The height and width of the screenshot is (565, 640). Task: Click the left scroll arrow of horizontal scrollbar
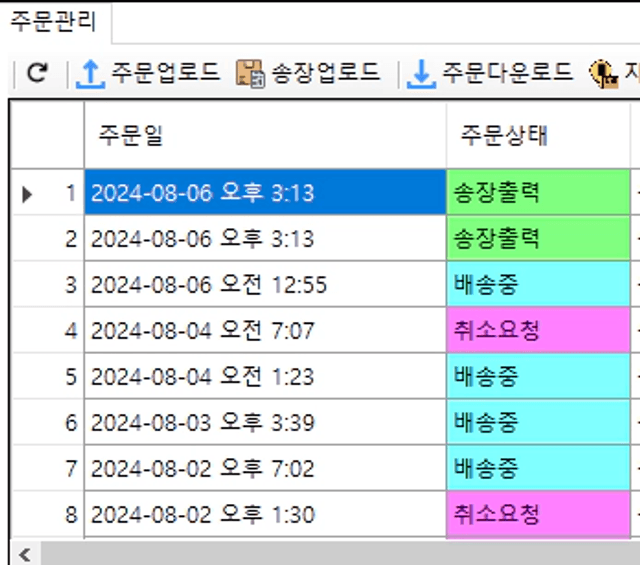[25, 555]
